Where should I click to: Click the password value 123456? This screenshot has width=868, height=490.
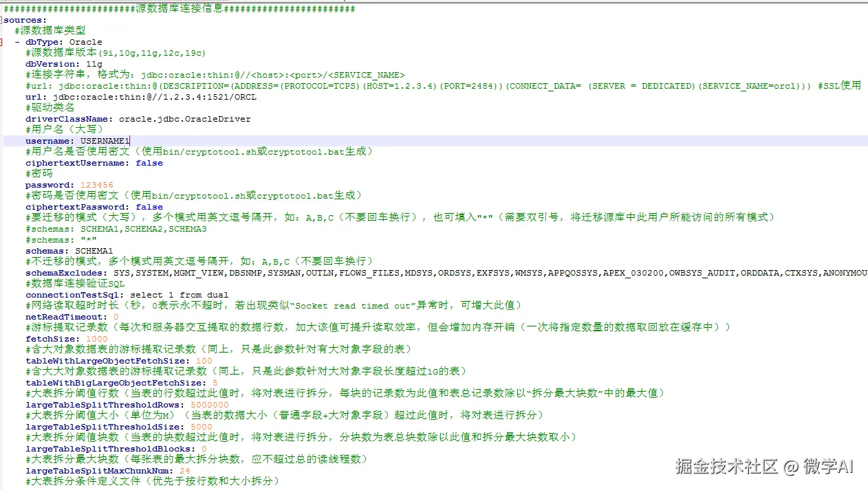(97, 185)
